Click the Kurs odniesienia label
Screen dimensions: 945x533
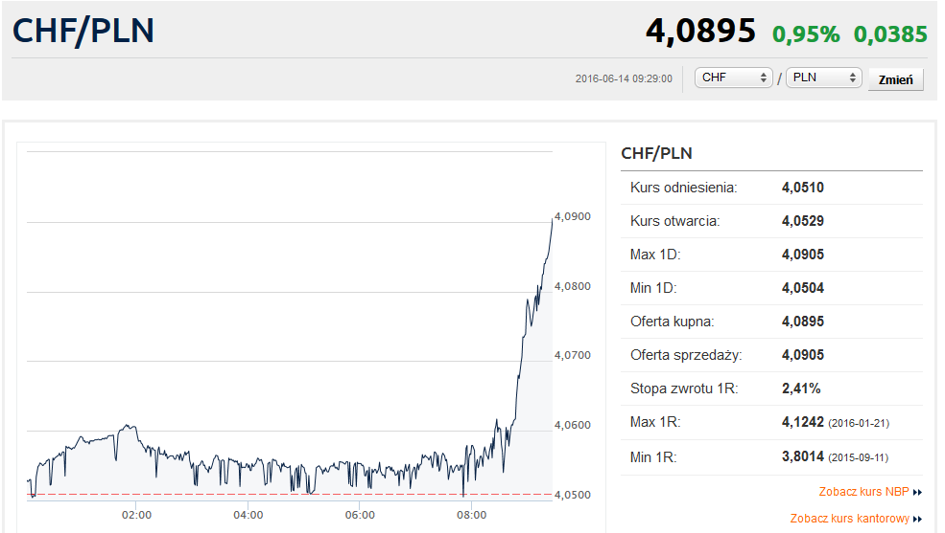click(683, 188)
